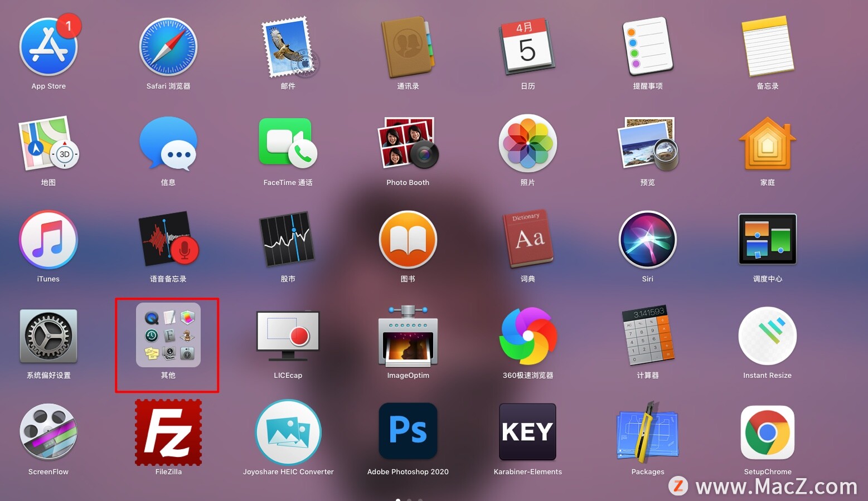
Task: Launch Adobe Photoshop 2020
Action: click(x=408, y=432)
